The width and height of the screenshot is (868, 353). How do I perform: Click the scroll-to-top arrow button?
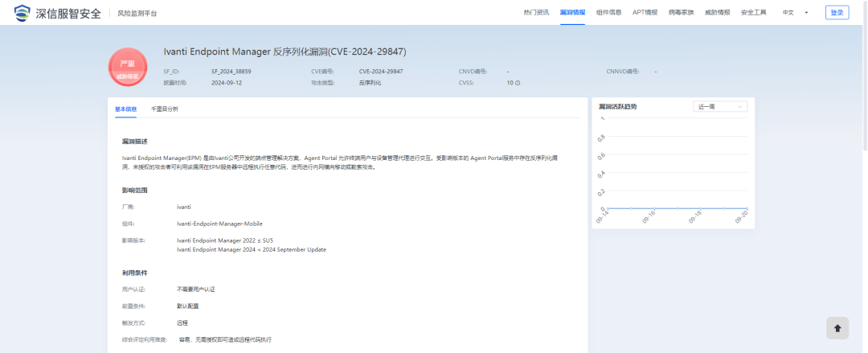(x=837, y=328)
